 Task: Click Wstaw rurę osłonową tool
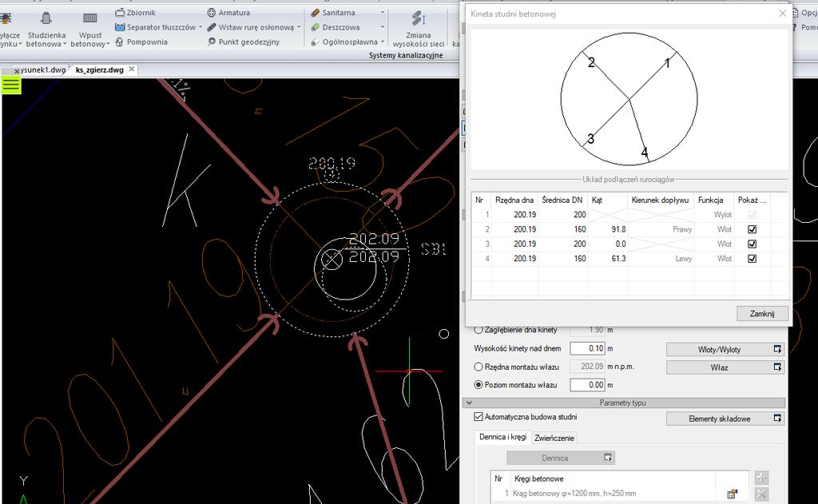(x=251, y=27)
